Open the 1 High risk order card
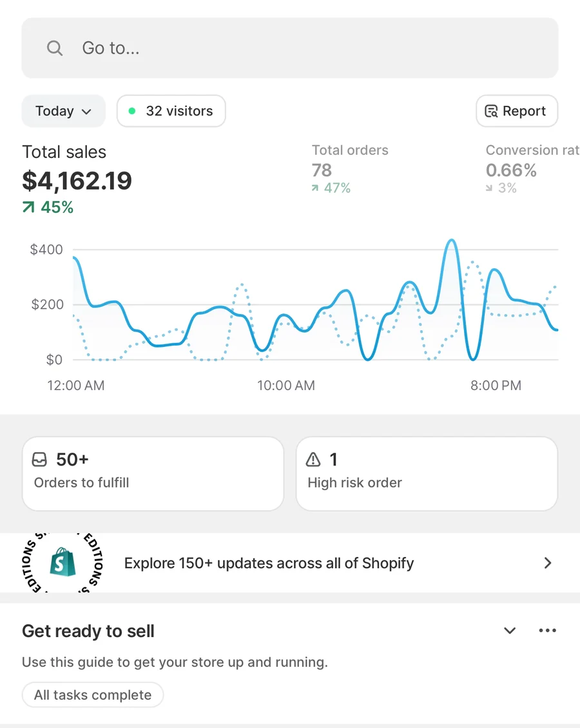This screenshot has width=580, height=728. [427, 473]
